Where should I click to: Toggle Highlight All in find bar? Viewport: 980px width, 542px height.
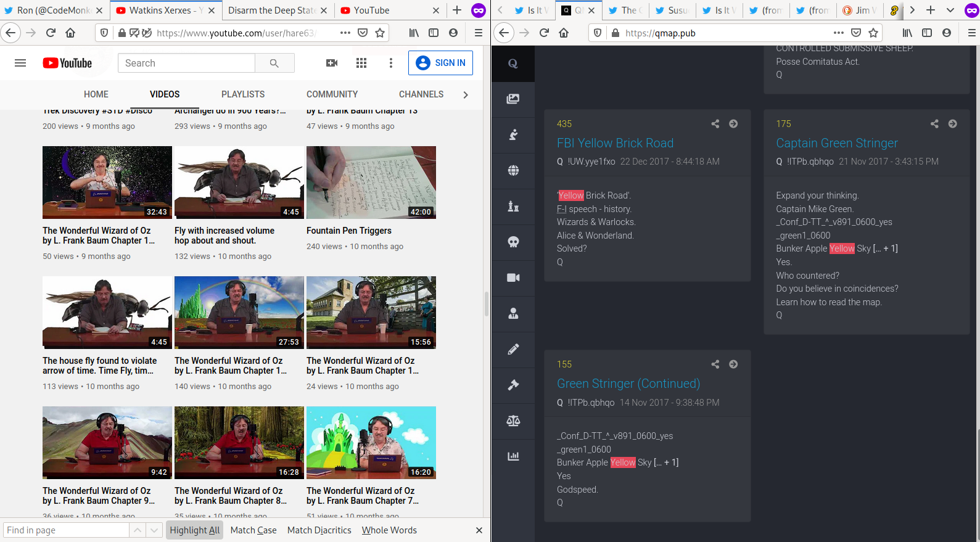pos(195,530)
